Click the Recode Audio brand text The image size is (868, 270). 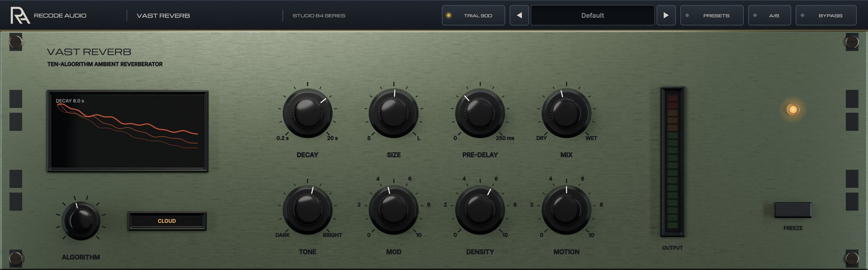click(x=60, y=16)
